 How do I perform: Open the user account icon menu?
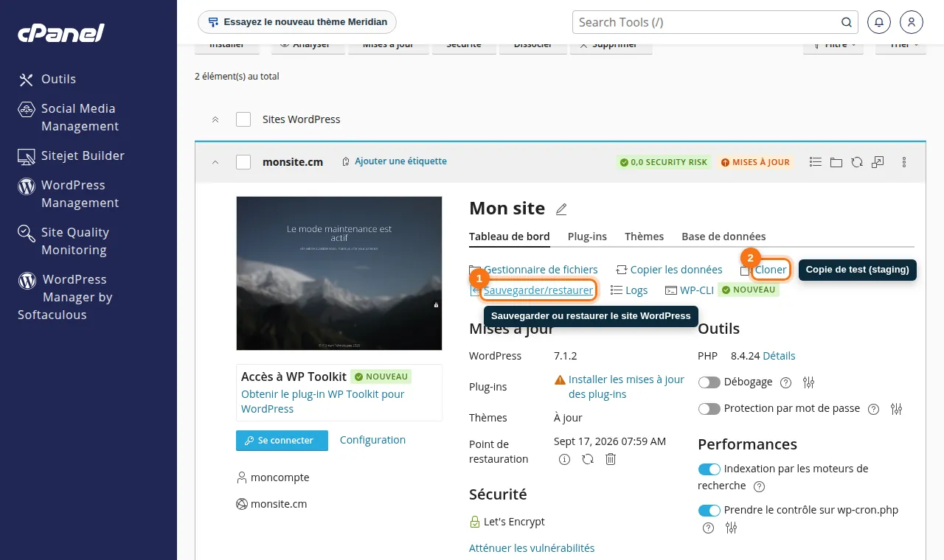pos(912,22)
